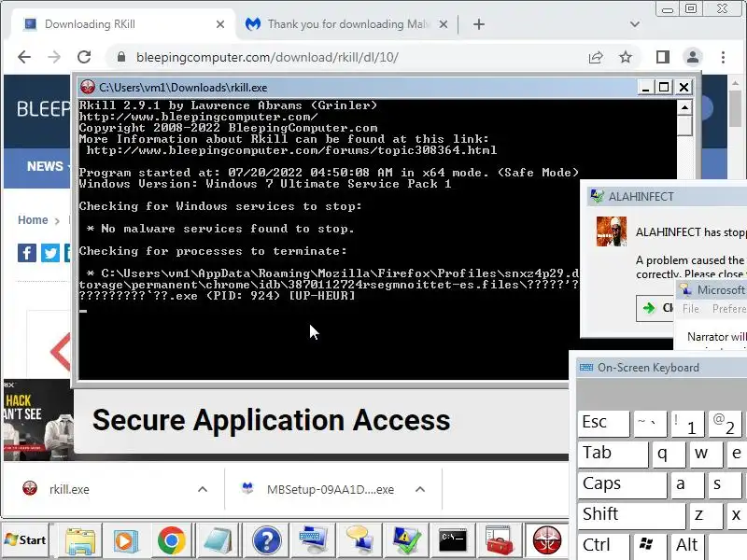Screen dimensions: 747x560
Task: Click Secure Application Access ad banner
Action: tap(321, 421)
